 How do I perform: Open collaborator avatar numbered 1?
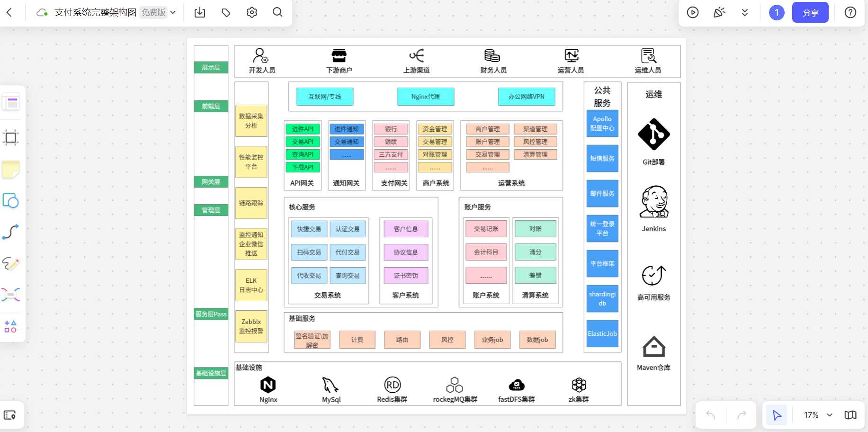[x=777, y=13]
